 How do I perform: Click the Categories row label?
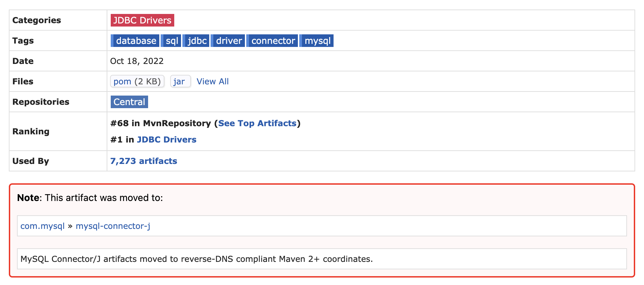coord(37,20)
